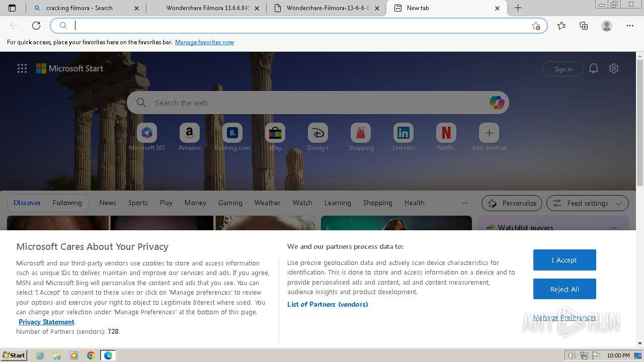This screenshot has width=644, height=362.
Task: Open the browser profile avatar
Action: click(x=607, y=26)
